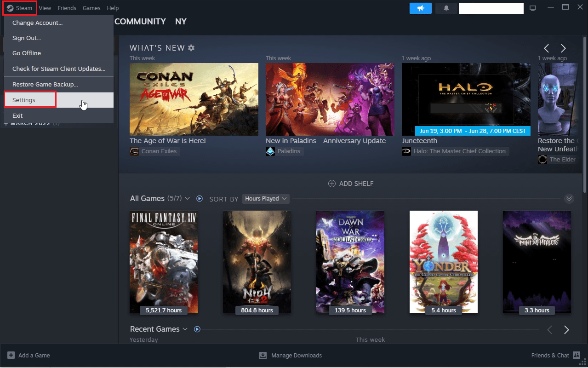Click the ADD SHELF button
Image resolution: width=588 pixels, height=368 pixels.
pyautogui.click(x=351, y=184)
